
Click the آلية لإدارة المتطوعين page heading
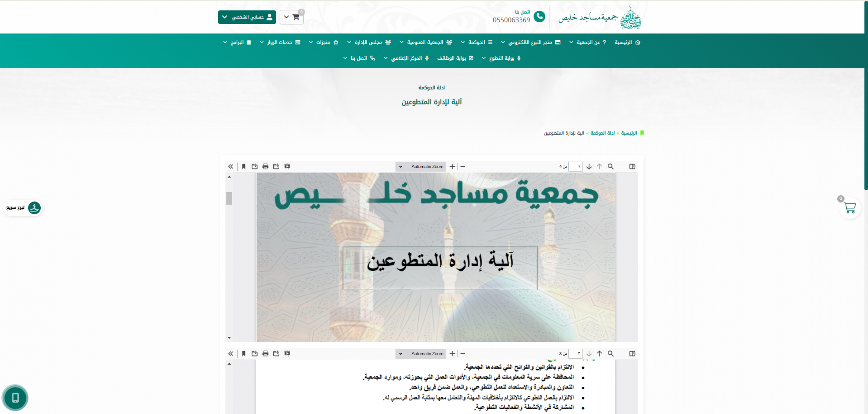[x=432, y=102]
